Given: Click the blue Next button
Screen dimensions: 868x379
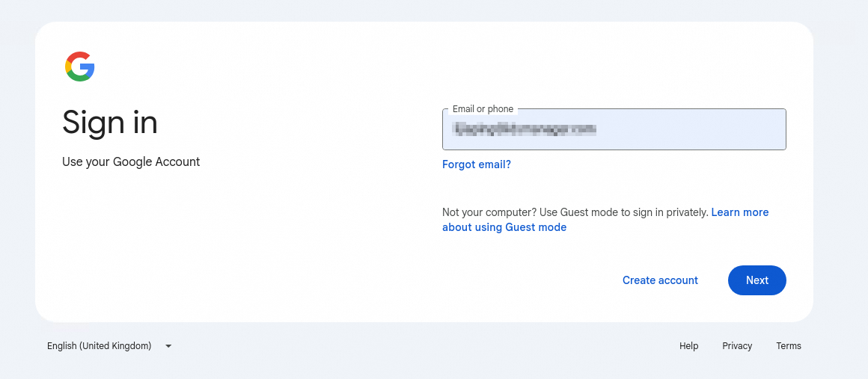Looking at the screenshot, I should click(757, 280).
